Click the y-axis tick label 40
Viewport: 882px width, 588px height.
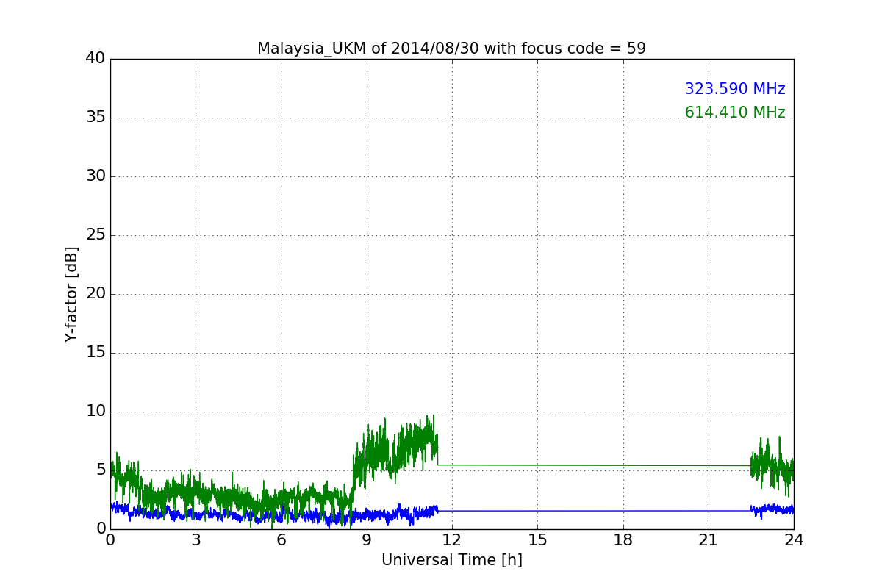click(96, 59)
